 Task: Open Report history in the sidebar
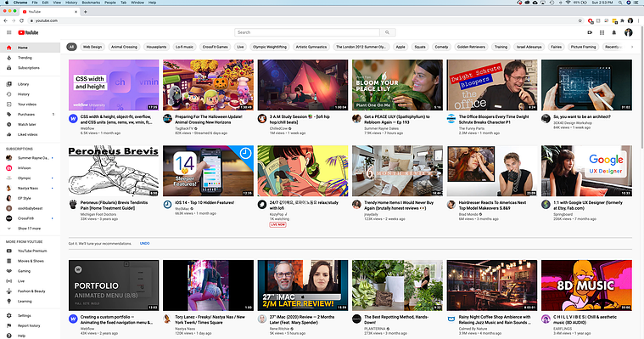(30, 326)
